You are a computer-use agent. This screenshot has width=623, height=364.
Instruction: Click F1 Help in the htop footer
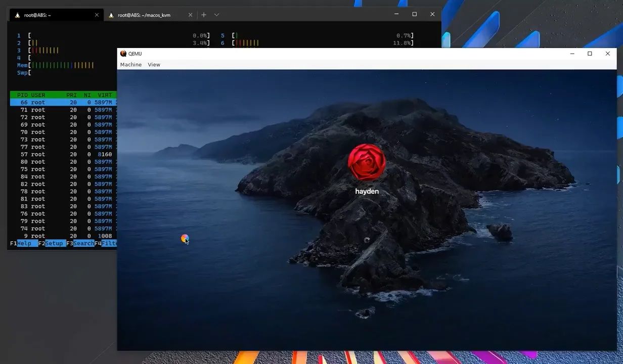click(24, 243)
